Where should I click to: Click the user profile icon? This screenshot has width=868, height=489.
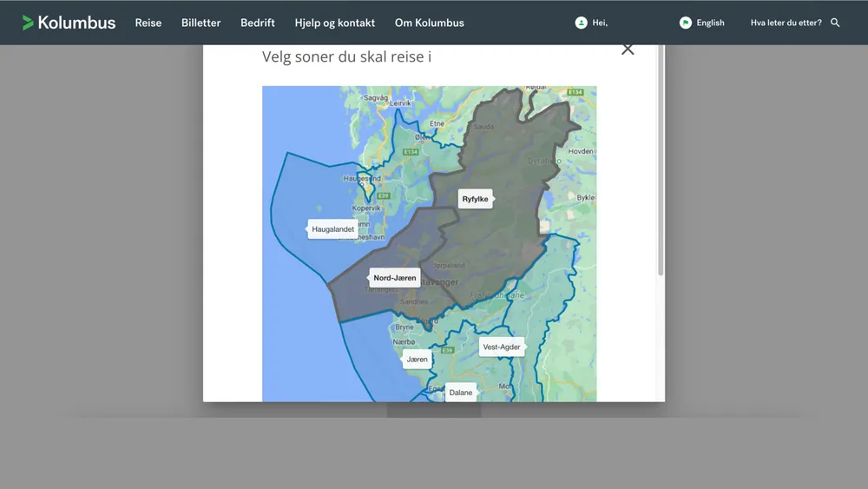tap(581, 23)
